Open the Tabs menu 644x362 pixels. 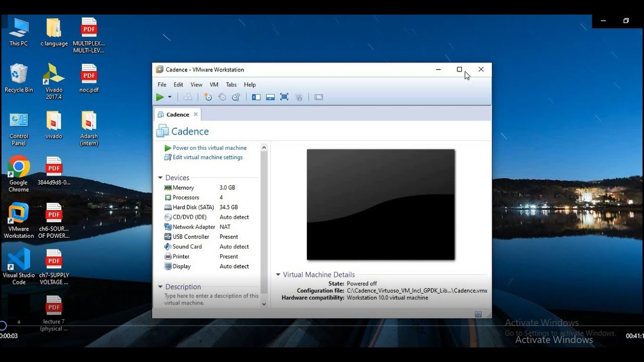[x=231, y=84]
